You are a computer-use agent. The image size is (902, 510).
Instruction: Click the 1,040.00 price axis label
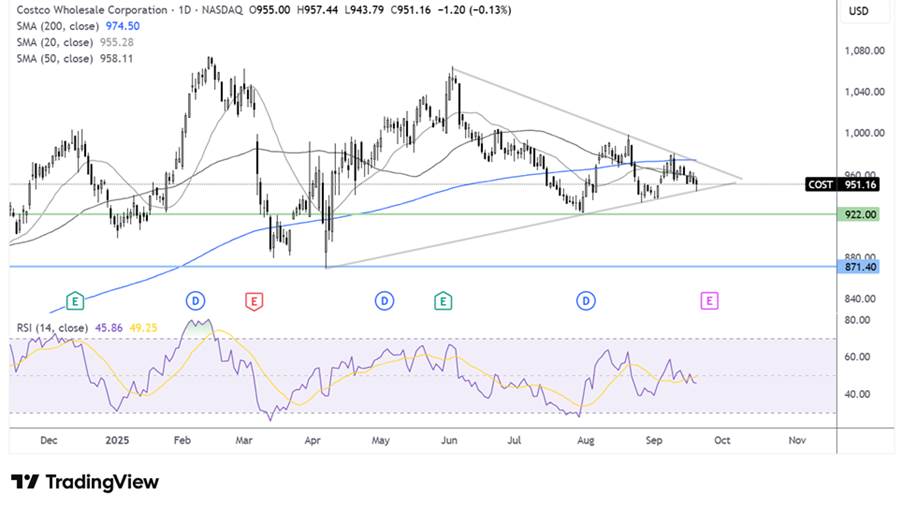[x=864, y=91]
